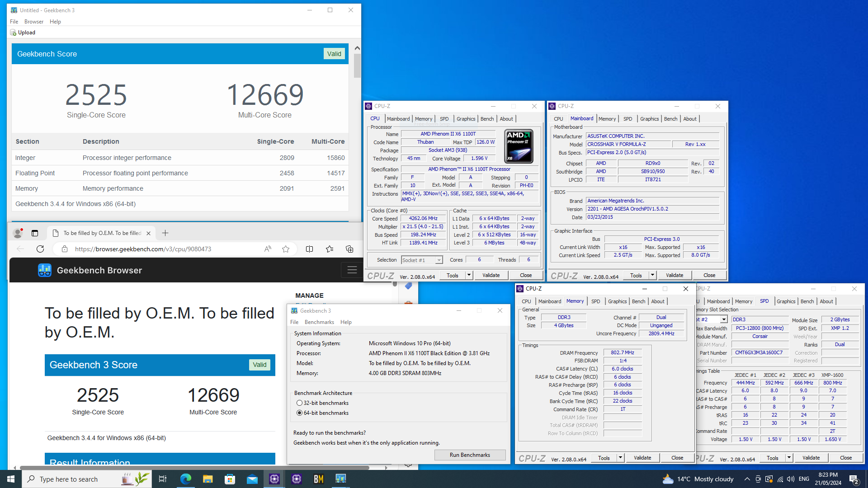Open volume control in system tray
The image size is (868, 488).
click(x=791, y=479)
